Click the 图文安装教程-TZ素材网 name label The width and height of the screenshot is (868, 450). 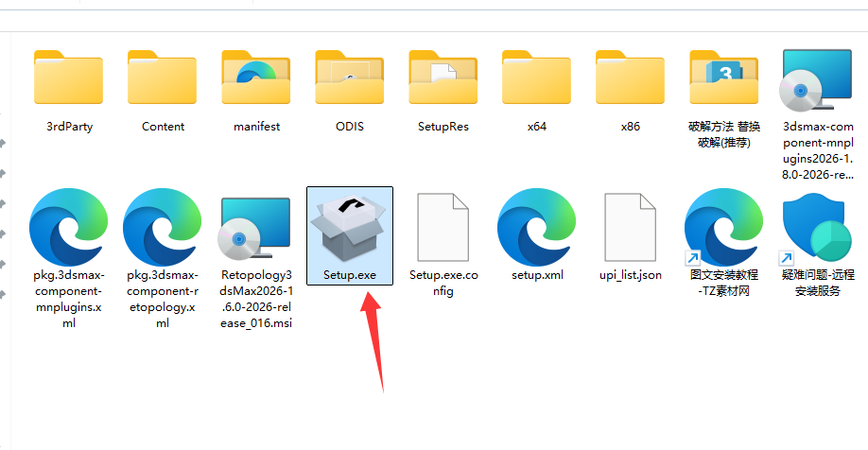coord(724,283)
